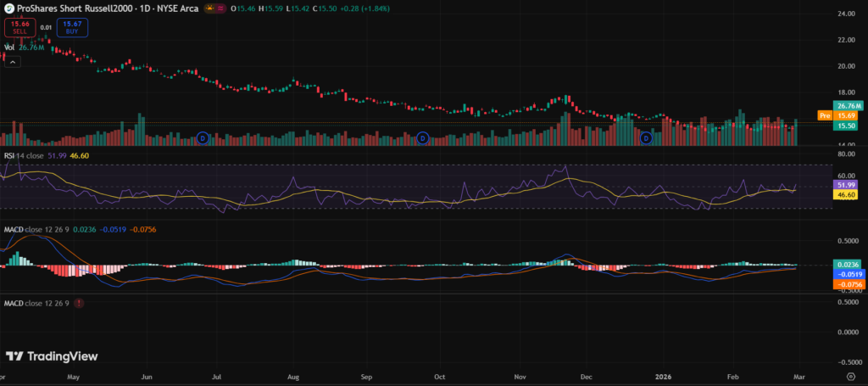
Task: Click the purple 51.99 RSI value label
Action: click(846, 184)
